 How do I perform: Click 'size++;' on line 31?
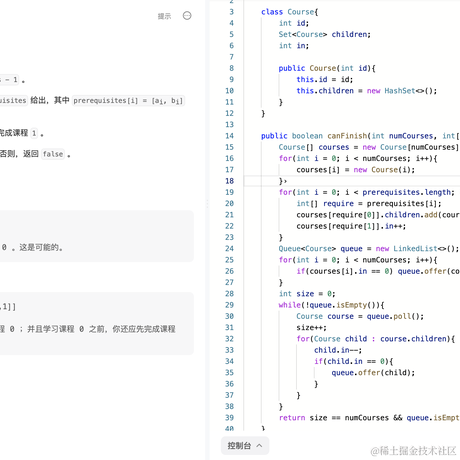click(x=311, y=327)
